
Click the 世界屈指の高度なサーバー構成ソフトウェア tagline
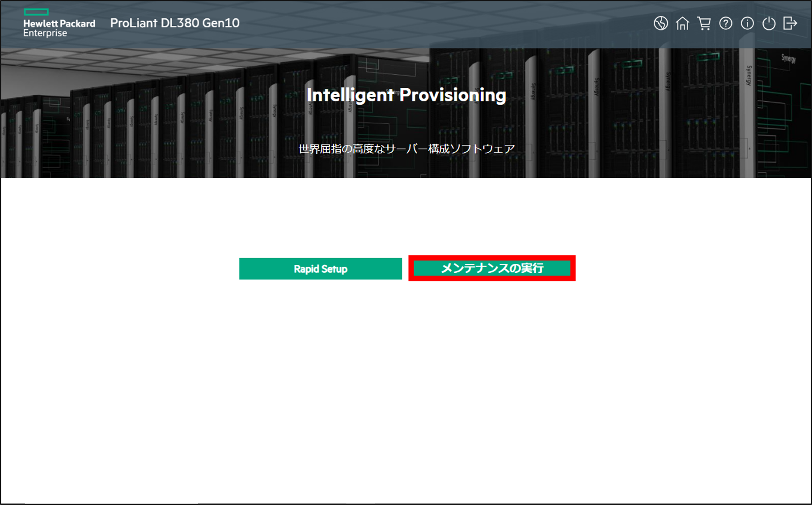click(x=406, y=149)
